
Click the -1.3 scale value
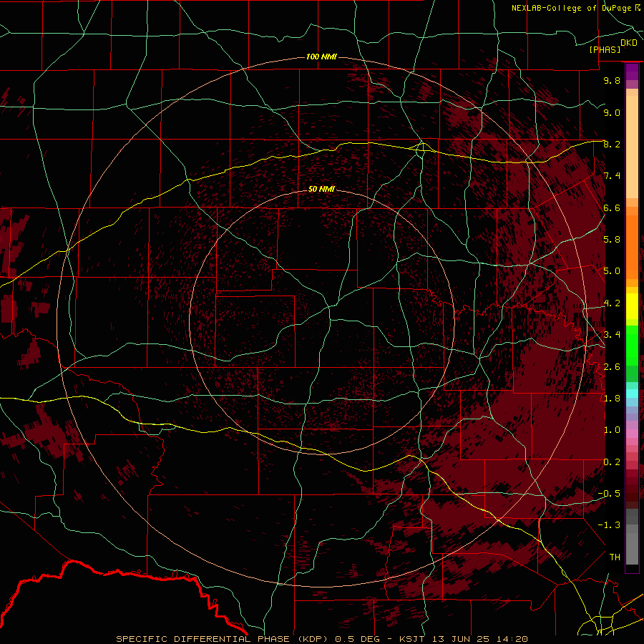coord(609,525)
